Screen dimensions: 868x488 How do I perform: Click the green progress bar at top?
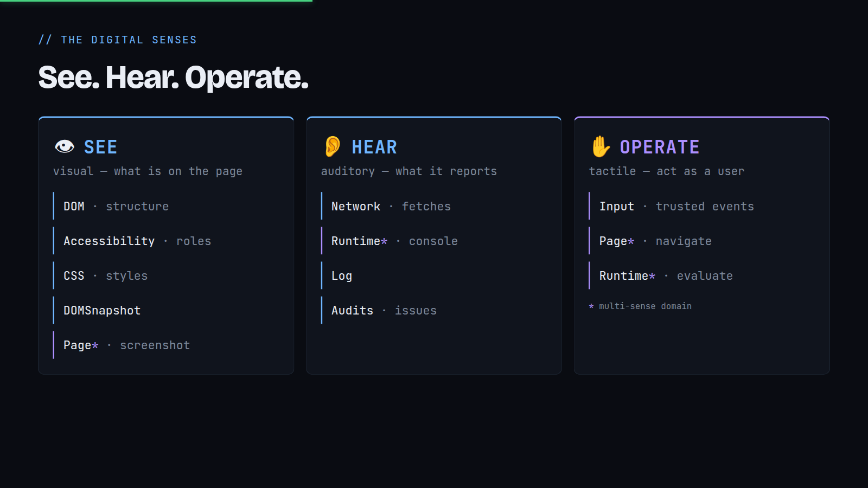click(156, 1)
